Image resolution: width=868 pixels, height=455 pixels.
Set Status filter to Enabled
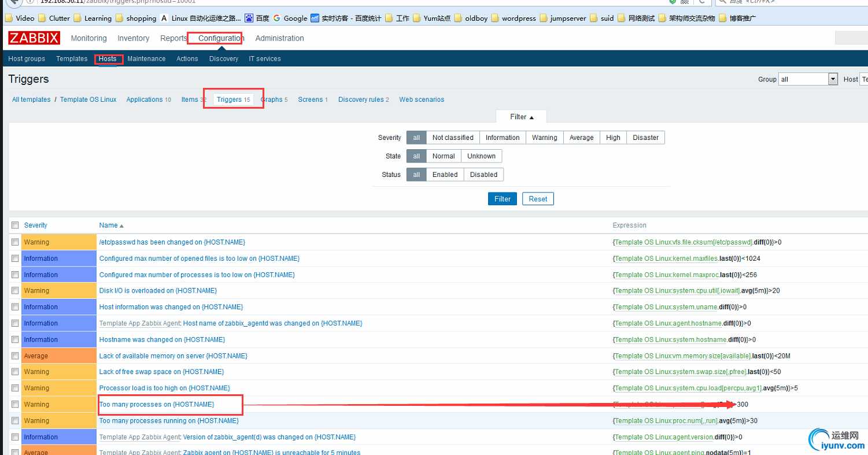[x=445, y=175]
